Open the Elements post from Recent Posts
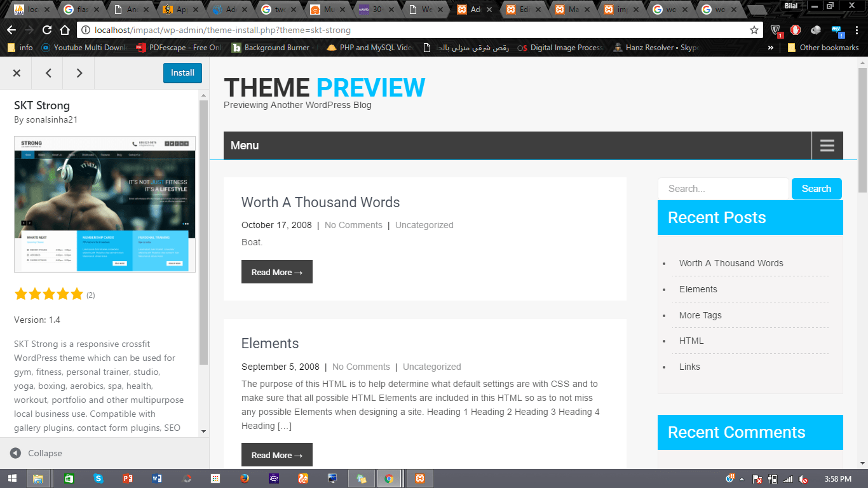 pos(698,289)
